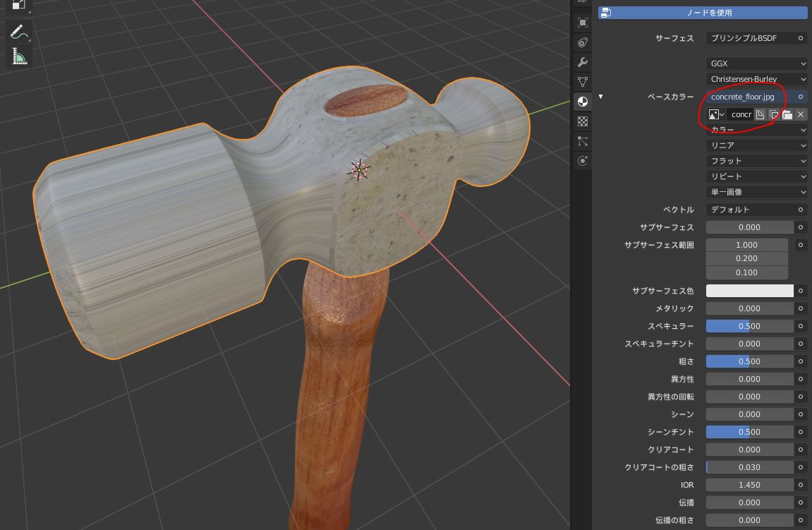
Task: Open the フラット projection dropdown
Action: [756, 161]
